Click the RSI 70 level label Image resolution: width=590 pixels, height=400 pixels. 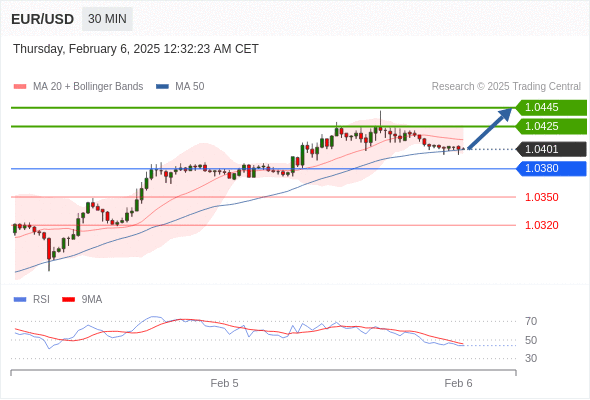(531, 321)
